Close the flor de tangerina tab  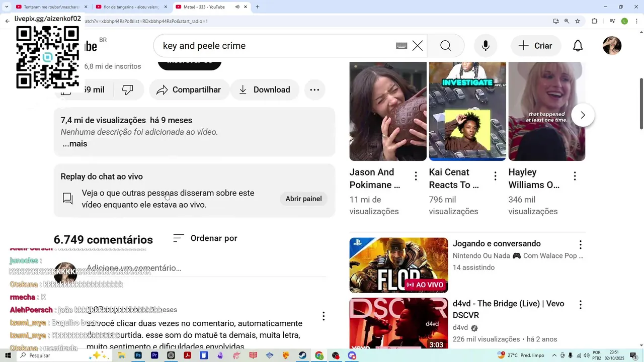[x=166, y=7]
